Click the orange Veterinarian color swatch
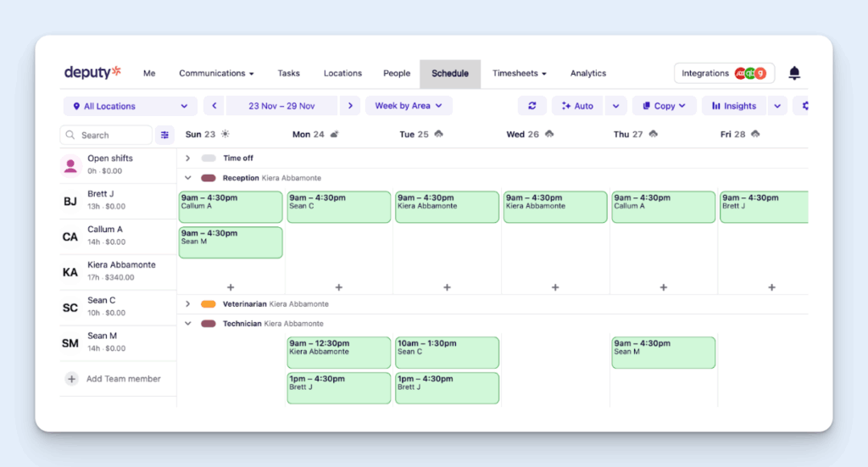 (x=209, y=303)
